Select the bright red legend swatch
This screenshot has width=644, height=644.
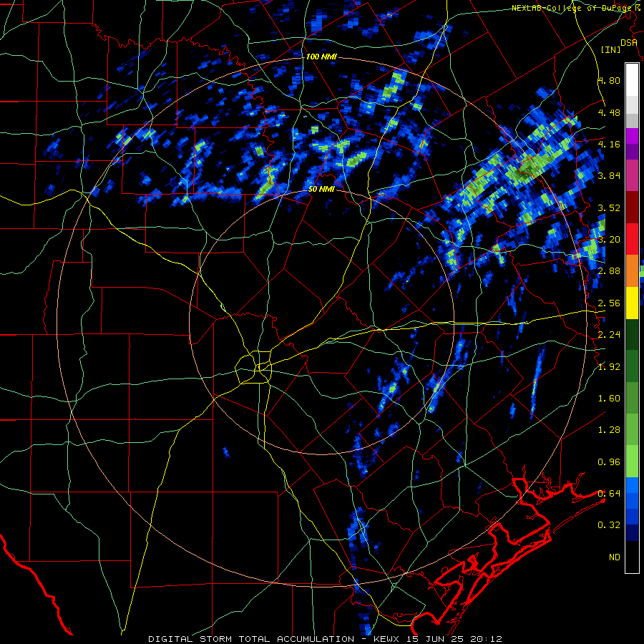tap(632, 239)
